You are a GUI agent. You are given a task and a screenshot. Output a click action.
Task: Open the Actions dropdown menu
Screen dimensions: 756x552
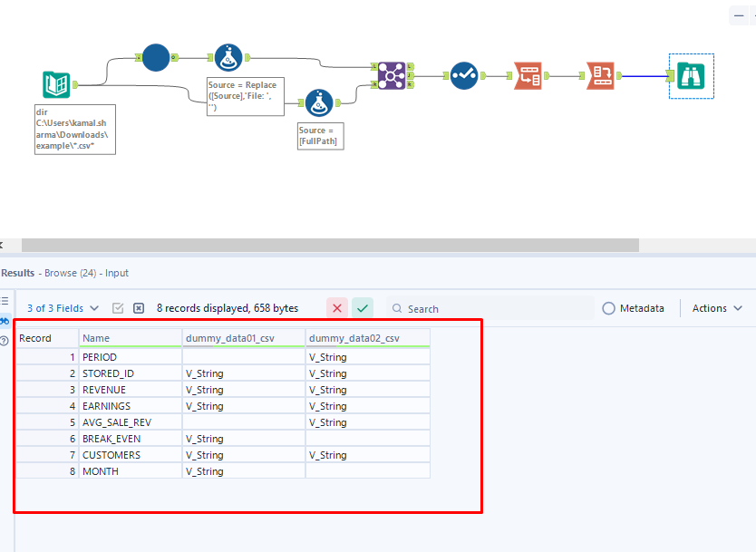click(x=716, y=308)
